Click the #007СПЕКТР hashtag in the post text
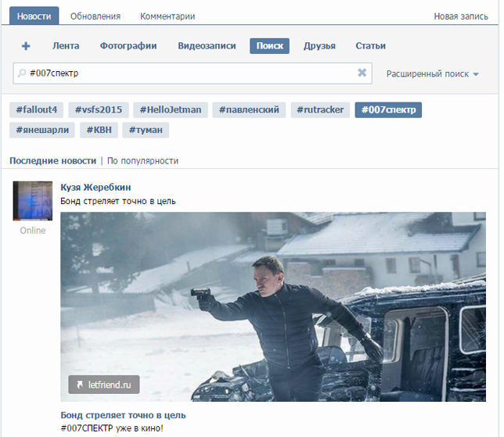This screenshot has width=504, height=437. (87, 428)
